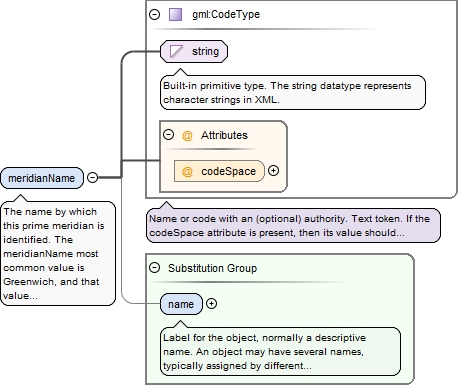Viewport: 459px width, 386px height.
Task: Click the purple gml:CodeType square icon
Action: 175,15
